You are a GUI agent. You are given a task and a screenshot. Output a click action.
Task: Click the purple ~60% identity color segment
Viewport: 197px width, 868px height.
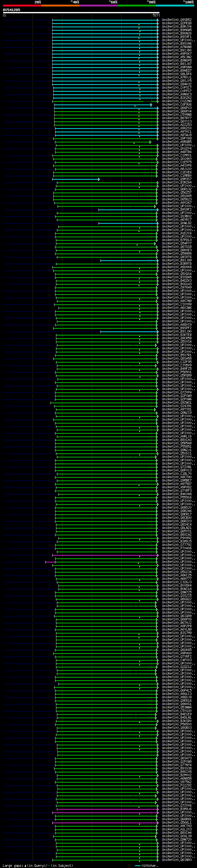coord(99,6)
